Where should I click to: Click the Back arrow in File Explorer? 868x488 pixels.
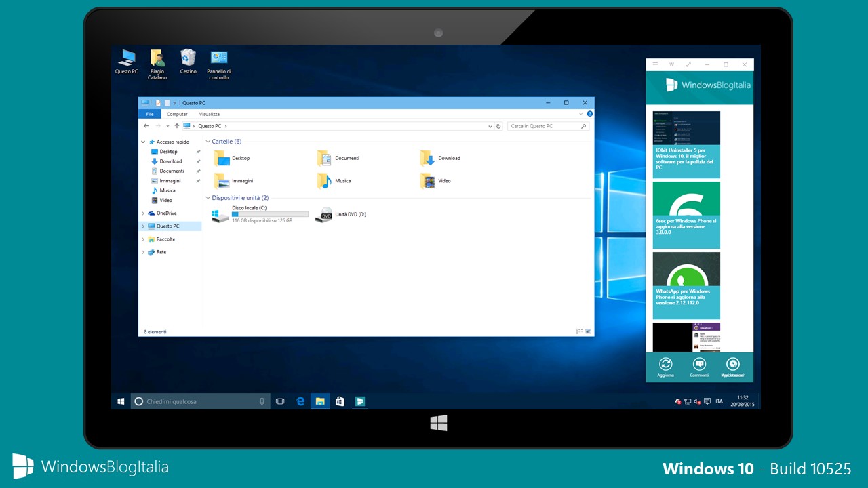point(146,126)
